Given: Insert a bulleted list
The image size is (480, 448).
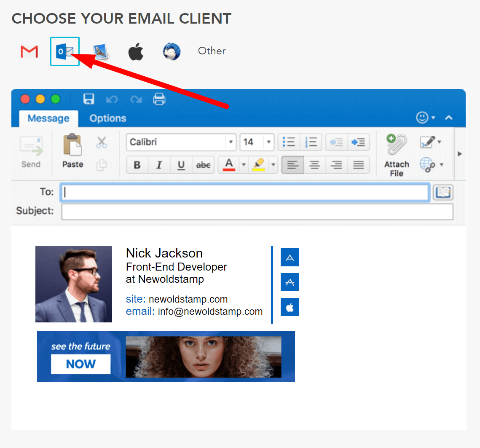Looking at the screenshot, I should pos(289,142).
